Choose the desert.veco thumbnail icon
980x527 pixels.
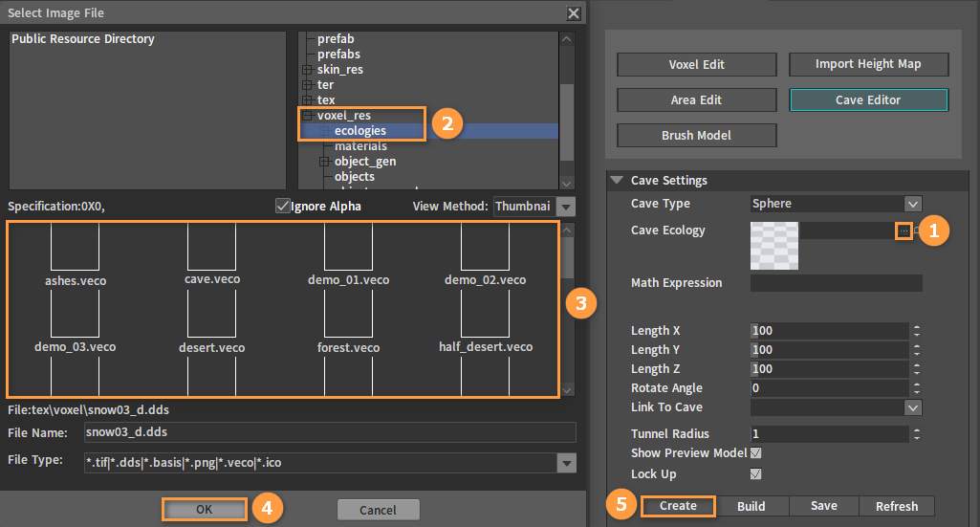pyautogui.click(x=212, y=314)
